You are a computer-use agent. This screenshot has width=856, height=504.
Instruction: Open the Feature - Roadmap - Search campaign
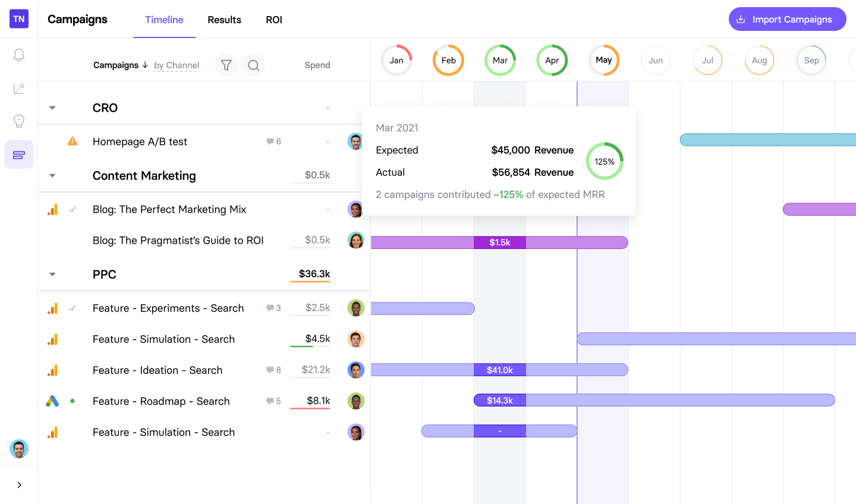(161, 401)
